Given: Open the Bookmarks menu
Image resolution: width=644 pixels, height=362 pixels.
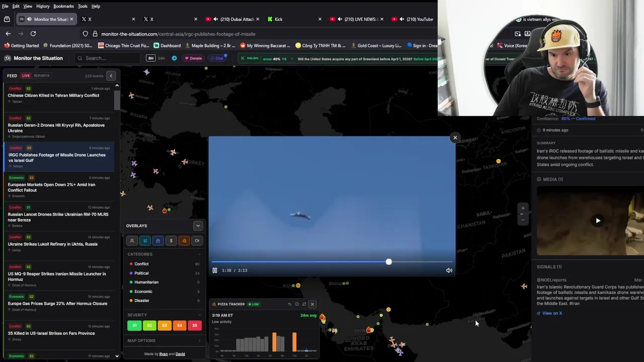Looking at the screenshot, I should [x=63, y=6].
